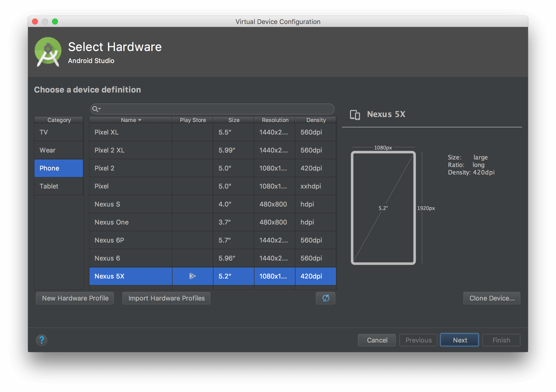This screenshot has width=556, height=392.
Task: Click the Next button
Action: (x=460, y=340)
